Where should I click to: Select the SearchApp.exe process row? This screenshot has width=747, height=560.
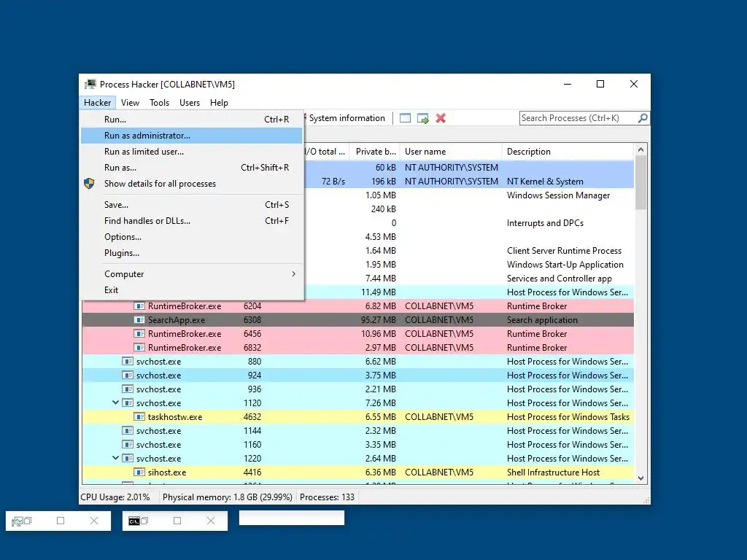357,320
